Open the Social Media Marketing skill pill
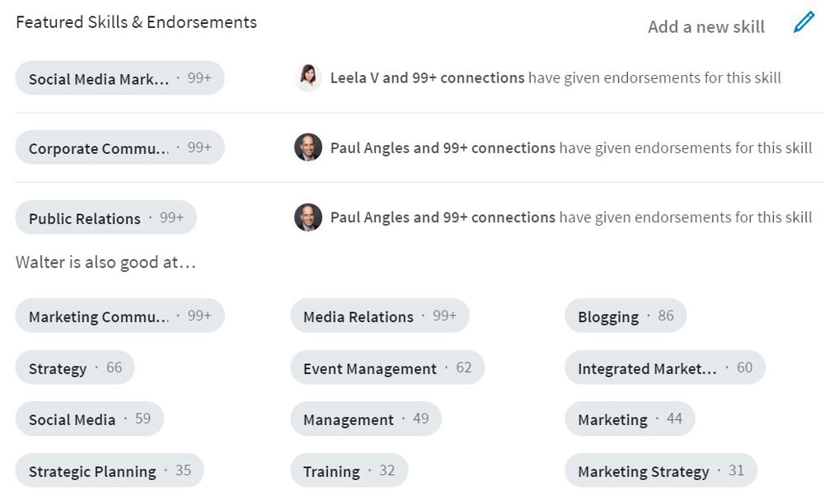This screenshot has height=504, width=824. pyautogui.click(x=119, y=78)
